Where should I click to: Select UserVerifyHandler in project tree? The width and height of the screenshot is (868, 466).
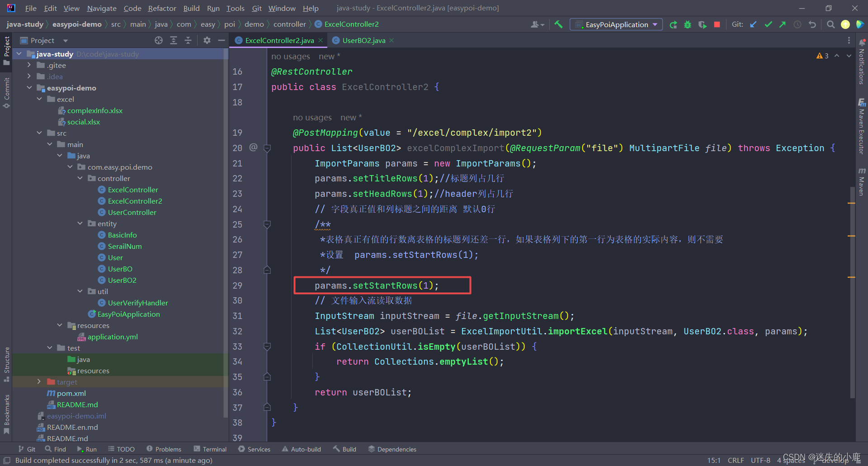point(138,303)
